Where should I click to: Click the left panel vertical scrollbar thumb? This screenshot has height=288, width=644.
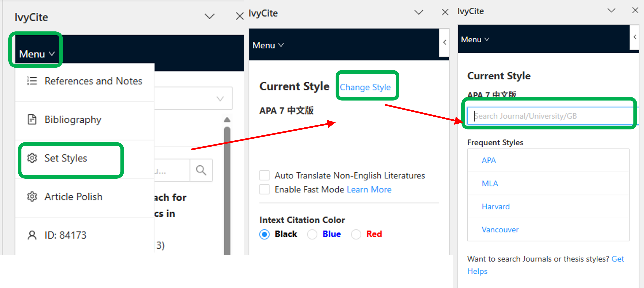point(227,191)
